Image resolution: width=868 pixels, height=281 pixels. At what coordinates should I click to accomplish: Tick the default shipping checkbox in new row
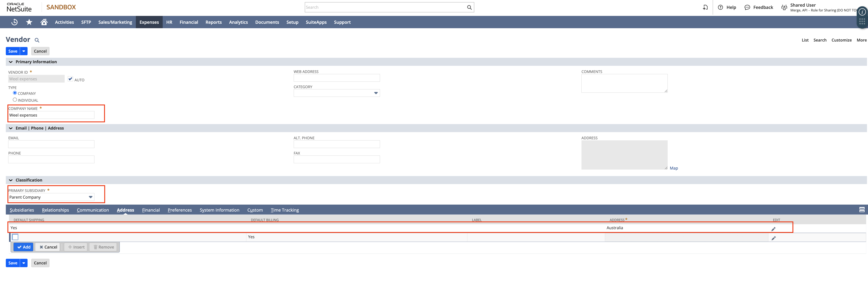tap(15, 237)
